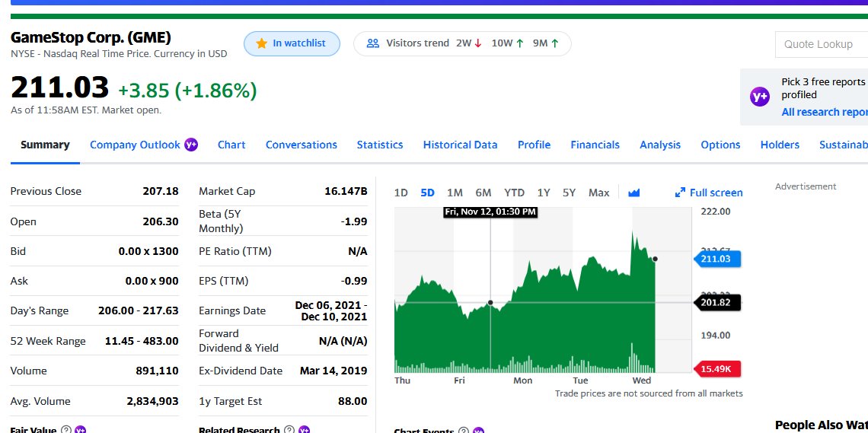The image size is (868, 433).
Task: Click the People Also Watch heading
Action: pos(822,425)
